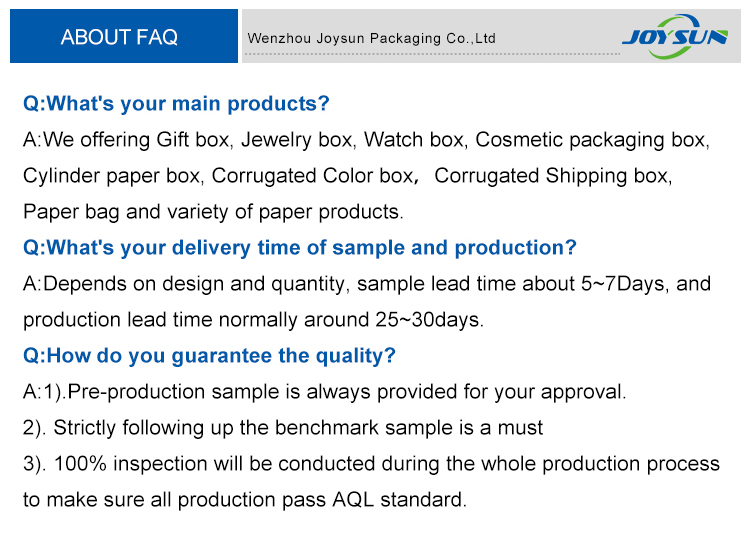This screenshot has height=544, width=750.
Task: Click the dotted line under company name
Action: (431, 54)
